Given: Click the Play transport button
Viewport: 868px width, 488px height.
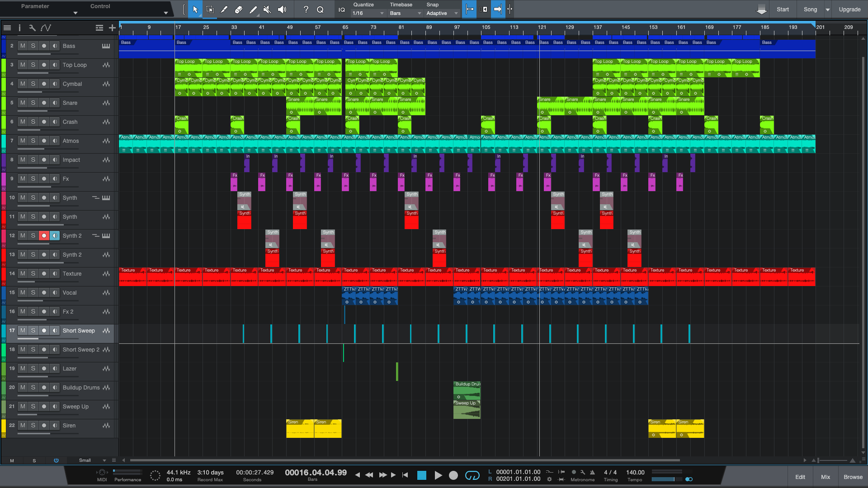Looking at the screenshot, I should (x=438, y=475).
